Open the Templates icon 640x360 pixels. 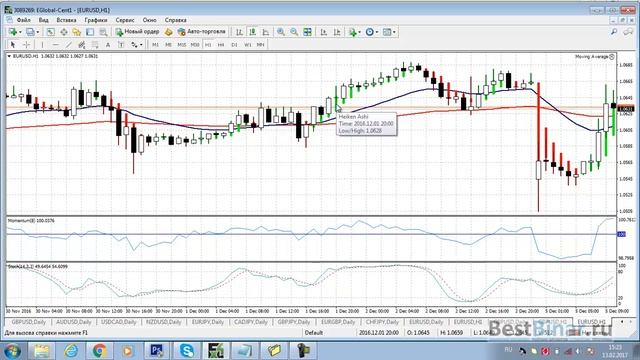(x=387, y=32)
